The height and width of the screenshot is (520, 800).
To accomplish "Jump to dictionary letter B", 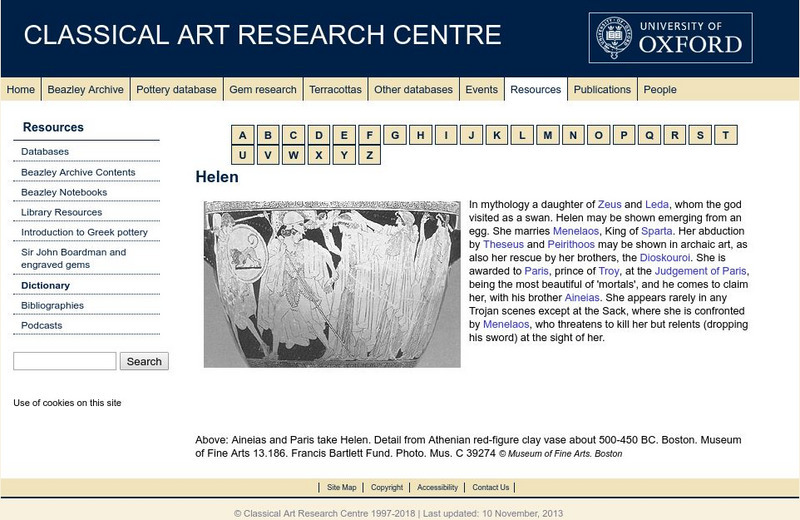I will tap(268, 135).
